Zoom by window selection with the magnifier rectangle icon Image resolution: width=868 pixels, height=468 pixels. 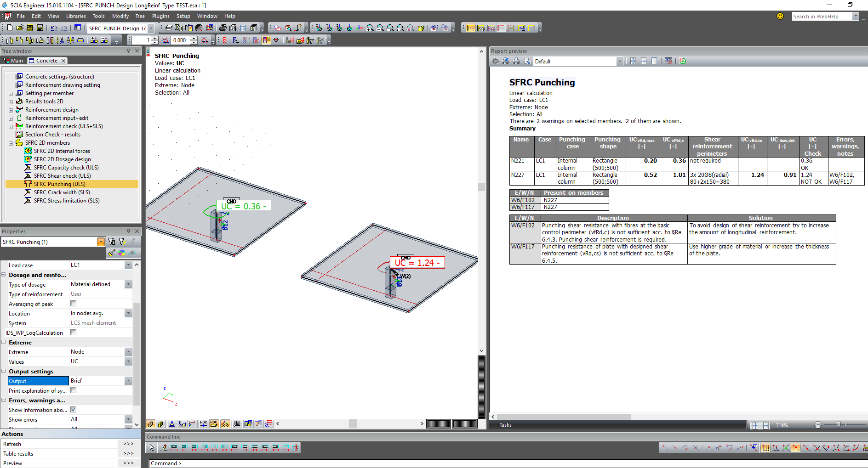[390, 28]
